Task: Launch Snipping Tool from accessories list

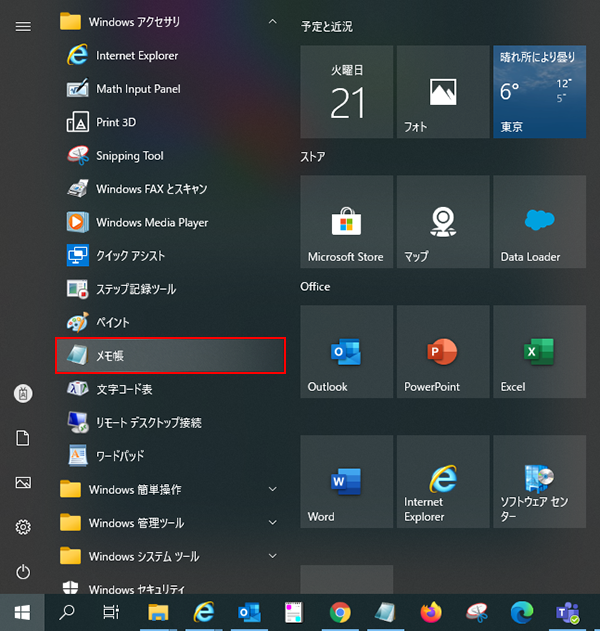Action: [129, 156]
